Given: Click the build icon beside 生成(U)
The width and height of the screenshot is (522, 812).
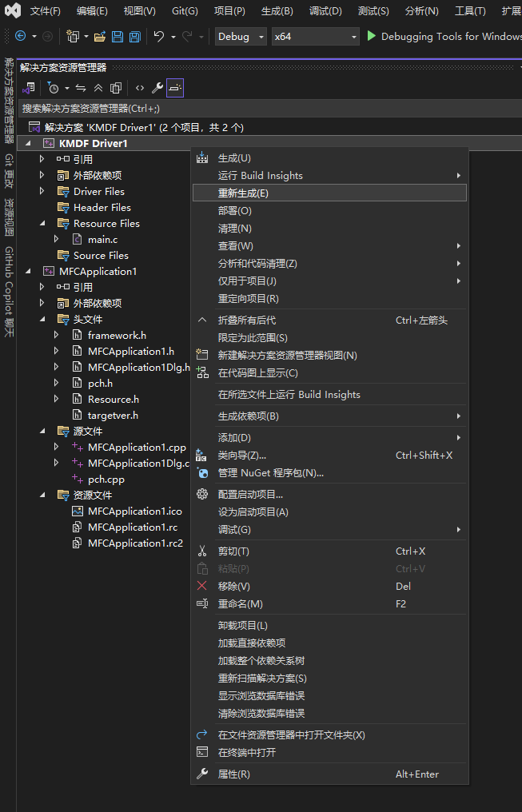Looking at the screenshot, I should (x=202, y=158).
